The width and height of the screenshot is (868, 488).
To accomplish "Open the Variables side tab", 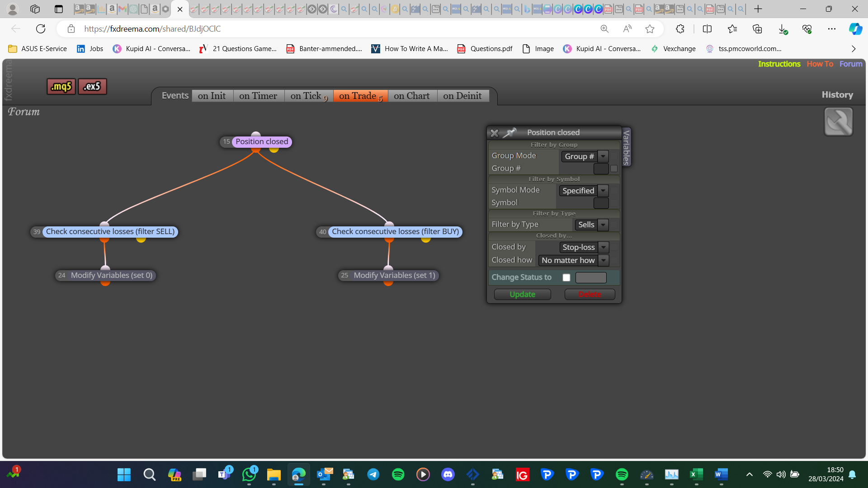I will (626, 147).
